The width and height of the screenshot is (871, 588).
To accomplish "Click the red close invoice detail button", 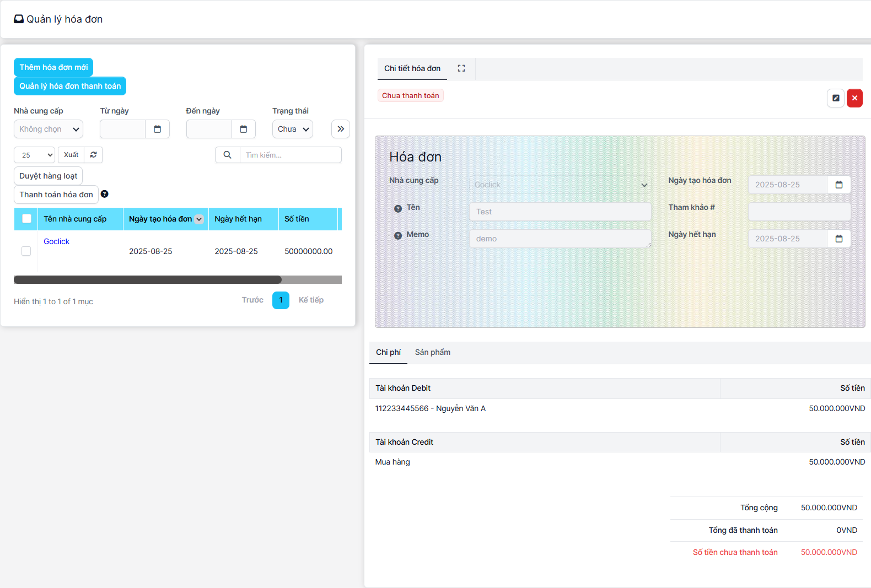I will [854, 98].
